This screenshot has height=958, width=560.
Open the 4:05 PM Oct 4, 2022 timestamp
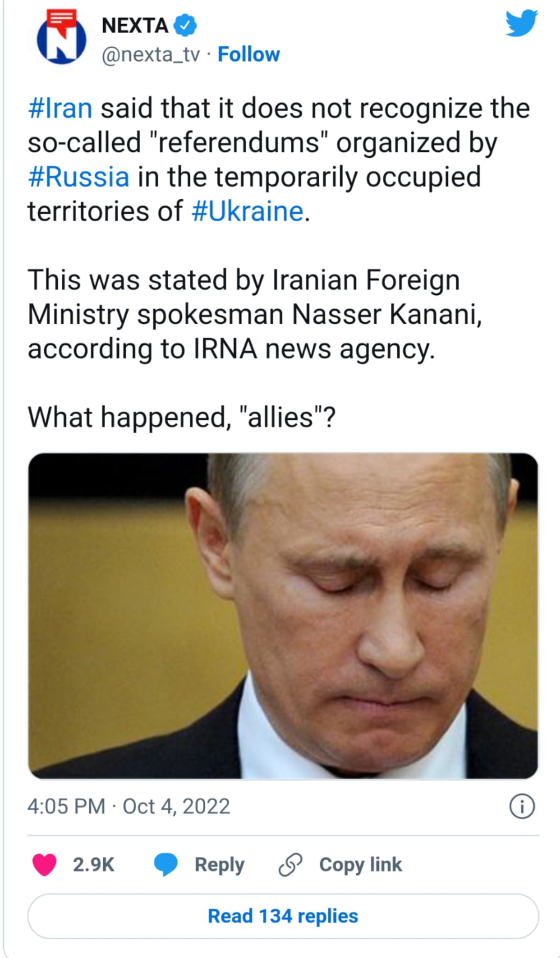pos(129,807)
